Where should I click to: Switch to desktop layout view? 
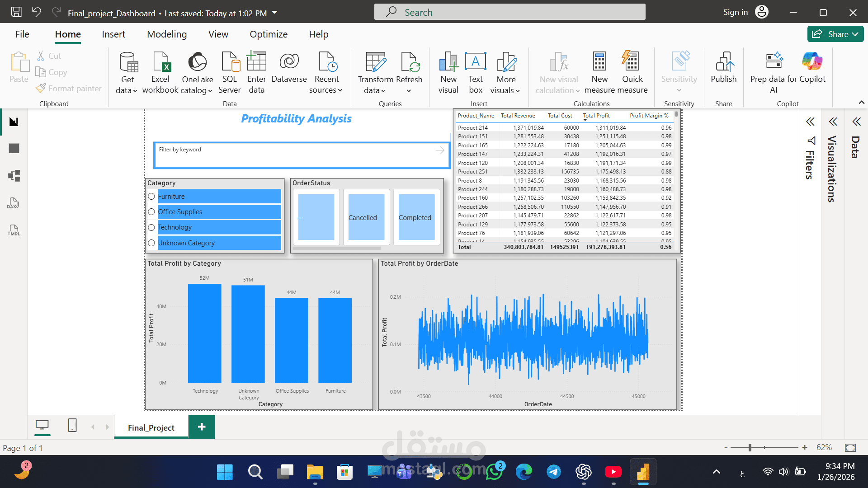pos(42,426)
